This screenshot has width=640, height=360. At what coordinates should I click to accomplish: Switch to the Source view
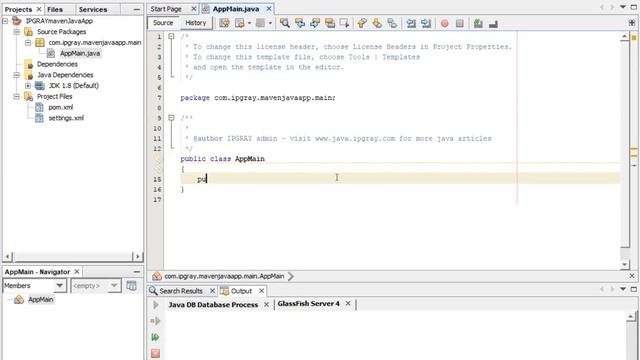click(x=163, y=23)
